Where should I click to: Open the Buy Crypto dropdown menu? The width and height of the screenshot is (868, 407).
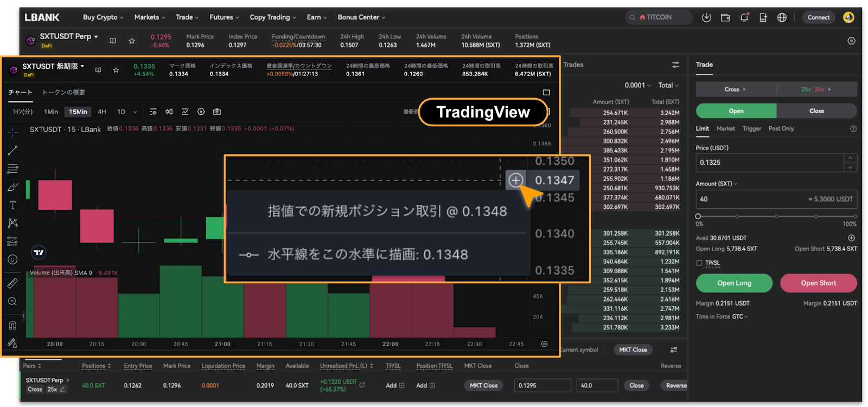pos(103,17)
